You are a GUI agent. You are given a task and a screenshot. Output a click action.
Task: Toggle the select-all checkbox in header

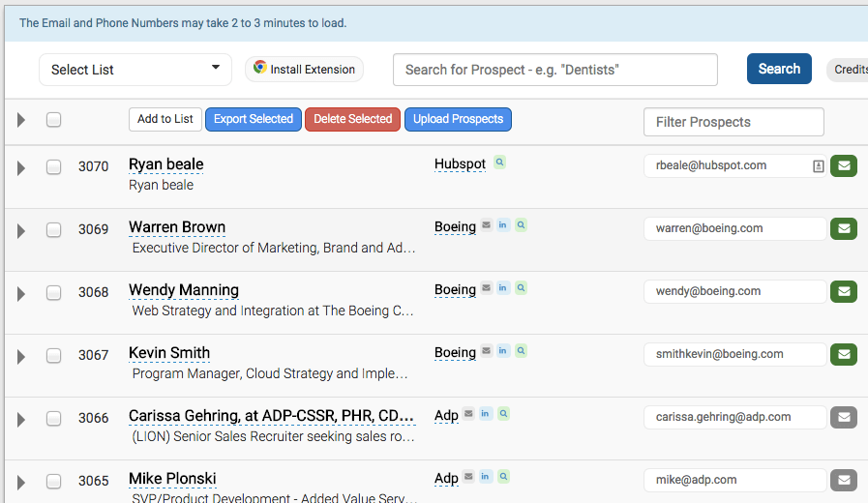53,120
